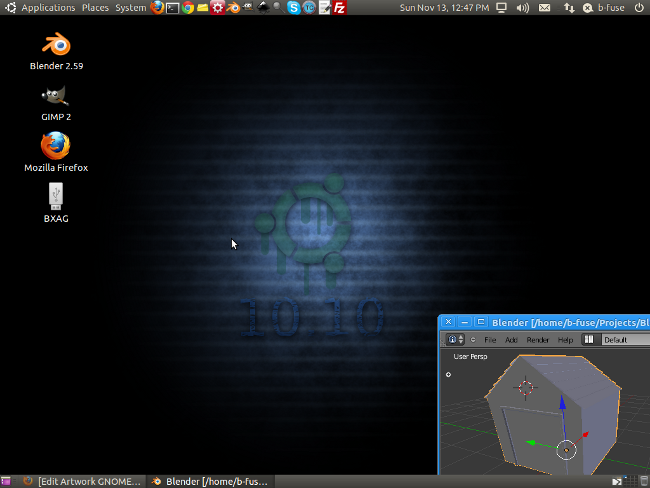Click the red gear launcher in the top panel
Viewport: 650px width, 488px height.
pyautogui.click(x=218, y=7)
